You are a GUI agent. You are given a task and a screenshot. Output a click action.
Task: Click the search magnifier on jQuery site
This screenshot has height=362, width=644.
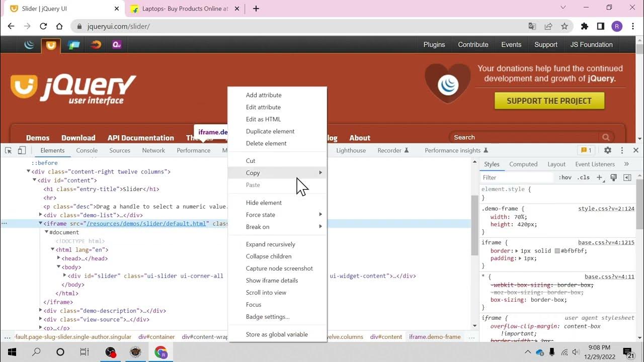pos(606,137)
